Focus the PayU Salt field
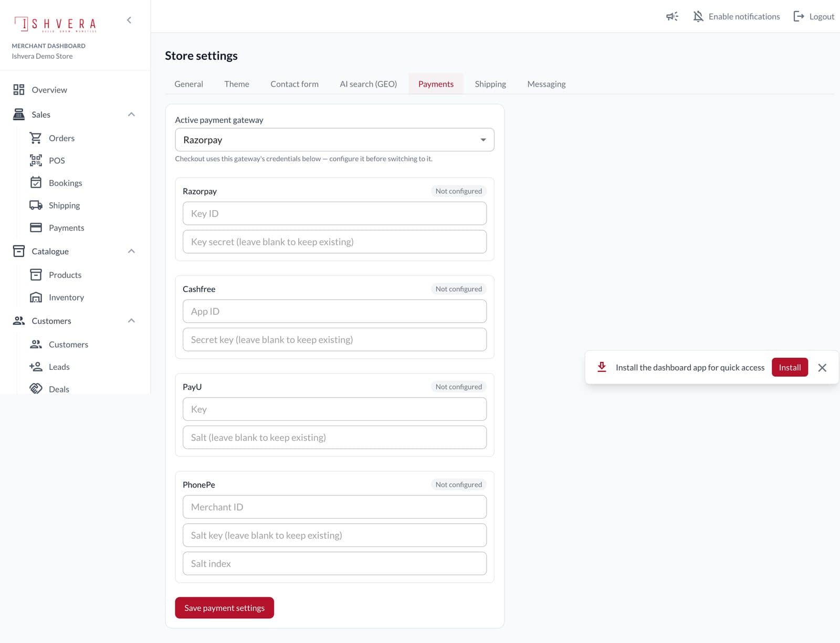 tap(334, 437)
